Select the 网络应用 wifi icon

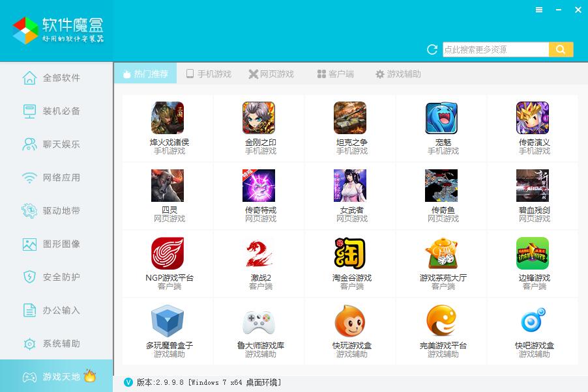point(29,177)
